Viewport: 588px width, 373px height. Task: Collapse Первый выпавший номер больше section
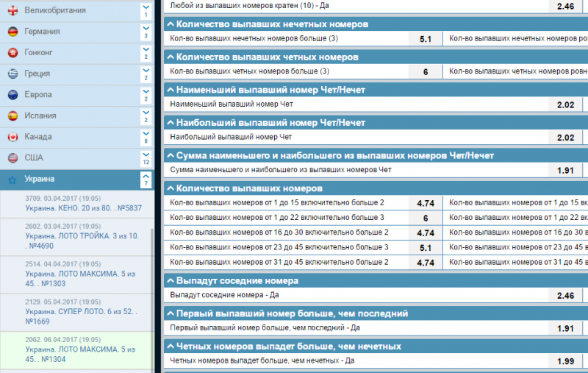pos(171,313)
